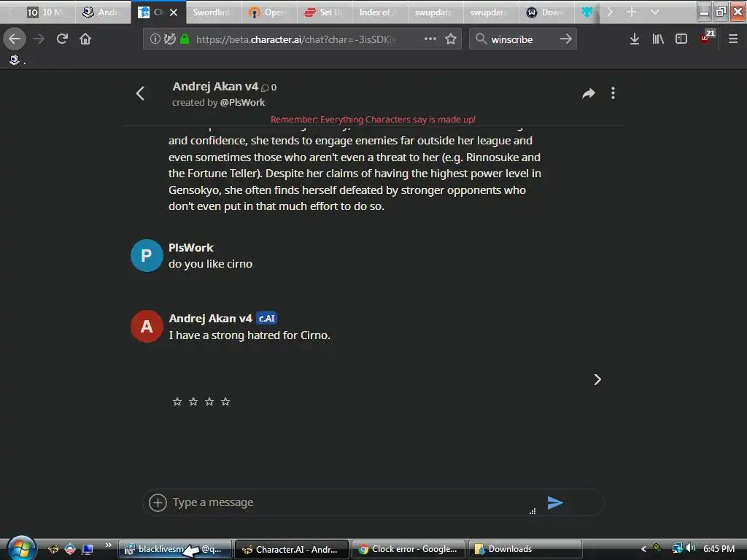Click the search magnifier icon
747x560 pixels.
pos(481,39)
